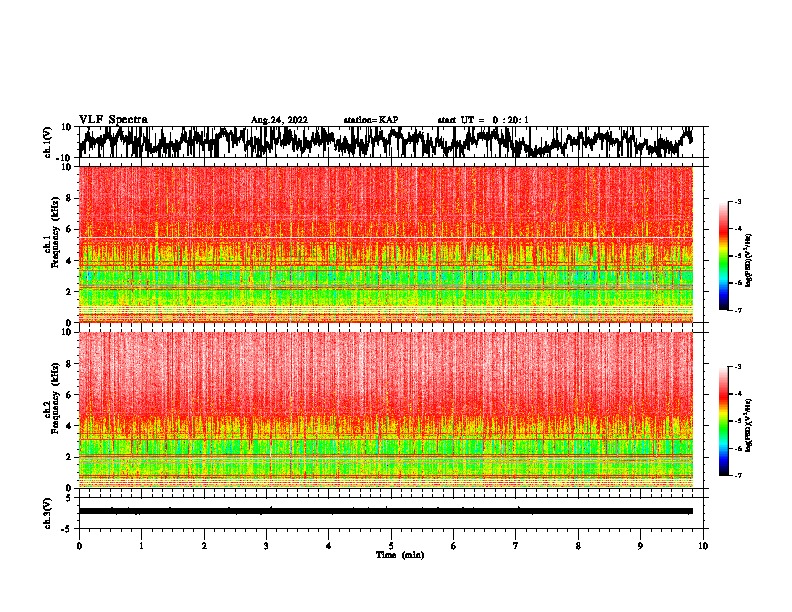Click time axis tick label '3'
Viewport: 792px width, 612px height.
[x=266, y=546]
